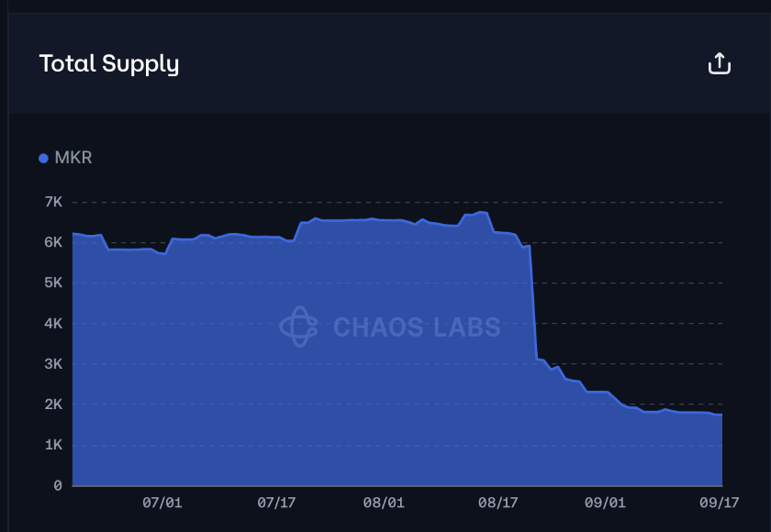Click the export share icon
Screen dimensions: 771x532
click(720, 63)
